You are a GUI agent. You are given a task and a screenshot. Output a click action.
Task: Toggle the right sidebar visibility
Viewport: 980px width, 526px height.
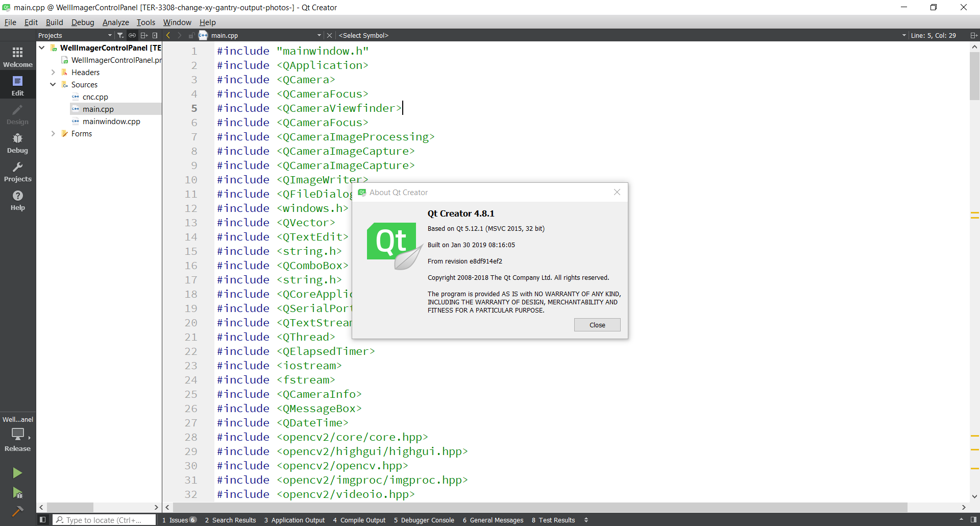pyautogui.click(x=973, y=520)
